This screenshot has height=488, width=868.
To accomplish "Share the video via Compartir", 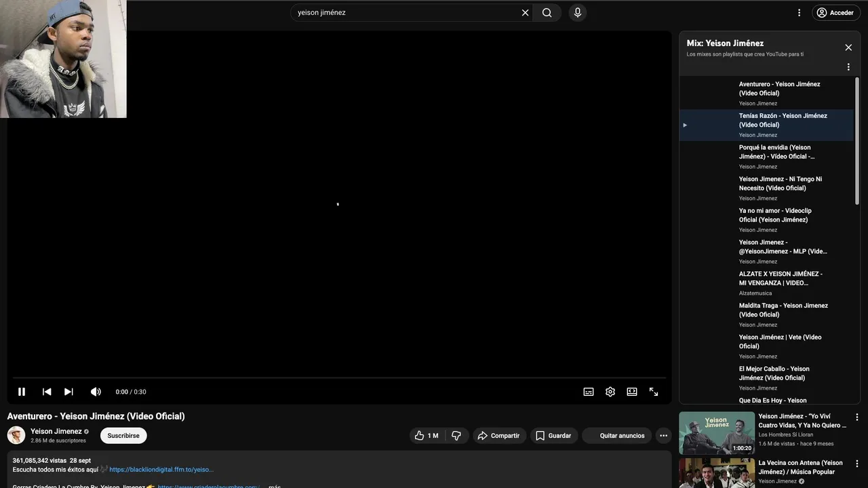I will point(499,436).
